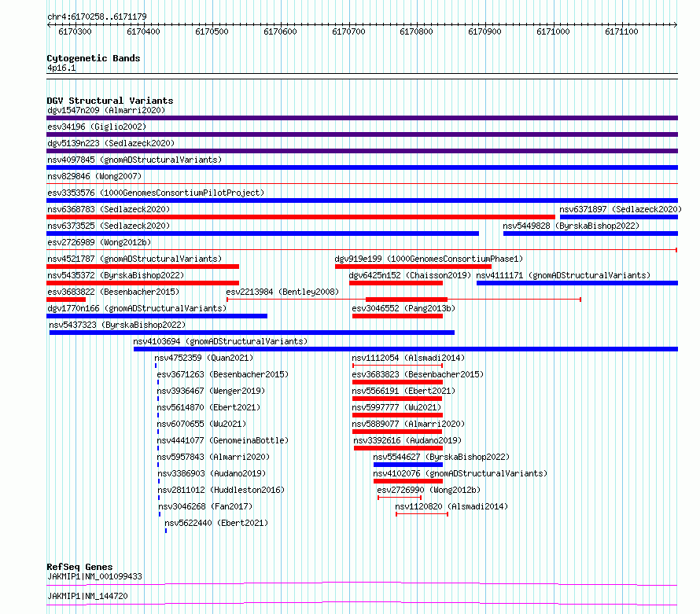Click the RefSeq Genes track title
This screenshot has width=700, height=614.
[79, 567]
